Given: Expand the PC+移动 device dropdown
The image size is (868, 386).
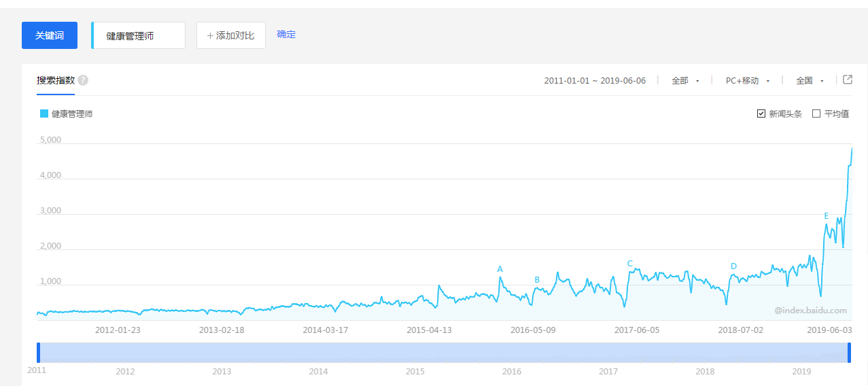Looking at the screenshot, I should [x=747, y=80].
